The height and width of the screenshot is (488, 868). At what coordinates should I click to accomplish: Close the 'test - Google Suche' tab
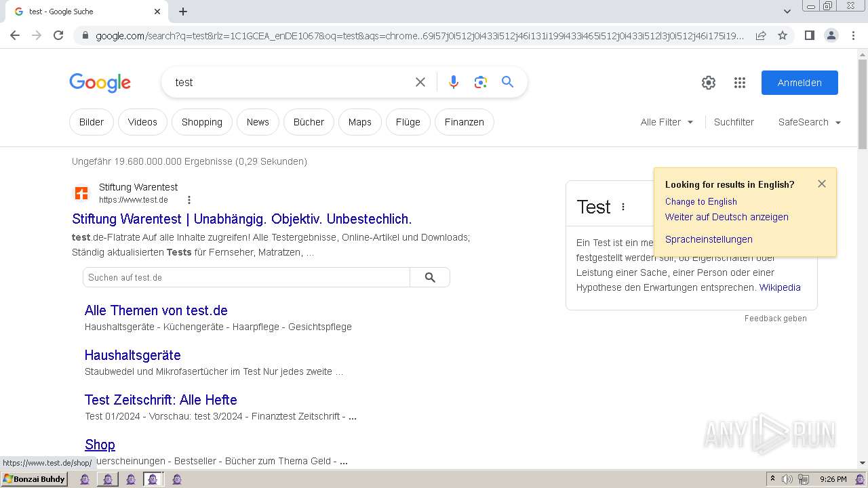click(x=157, y=12)
